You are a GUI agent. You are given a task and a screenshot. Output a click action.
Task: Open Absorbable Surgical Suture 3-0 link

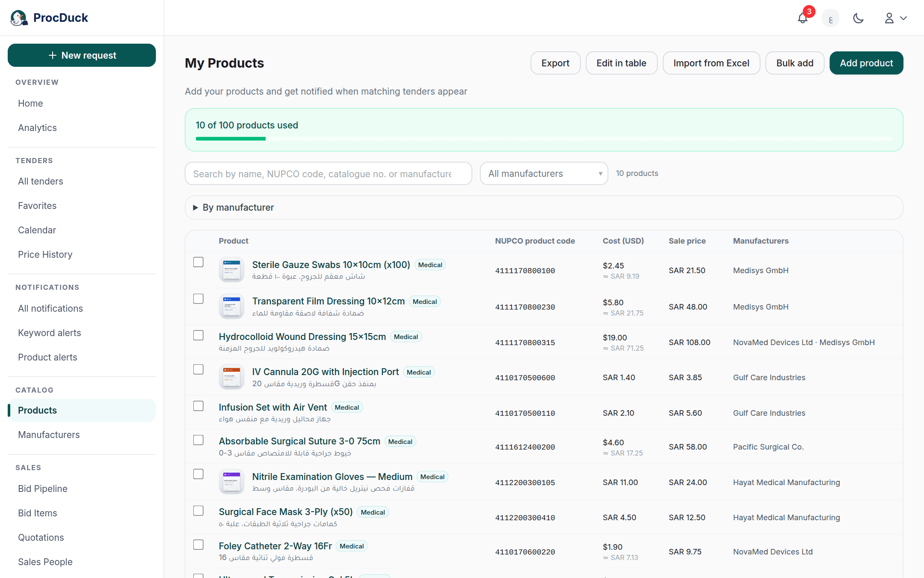tap(299, 441)
